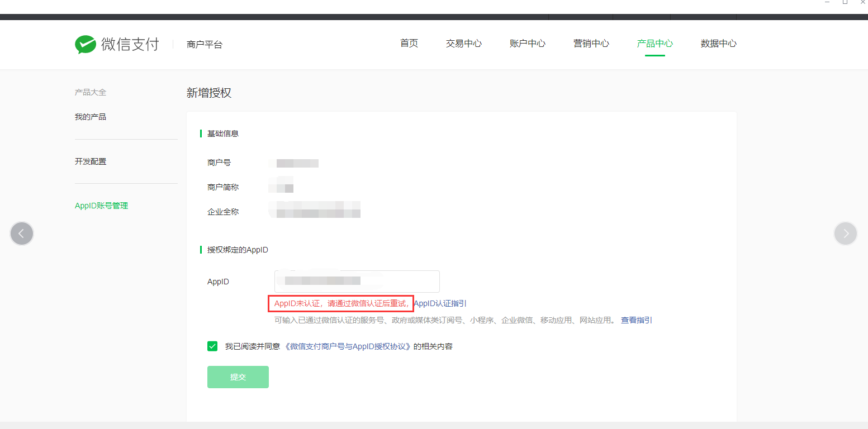Open the AppID认证指引 link
Image resolution: width=868 pixels, height=429 pixels.
point(440,303)
